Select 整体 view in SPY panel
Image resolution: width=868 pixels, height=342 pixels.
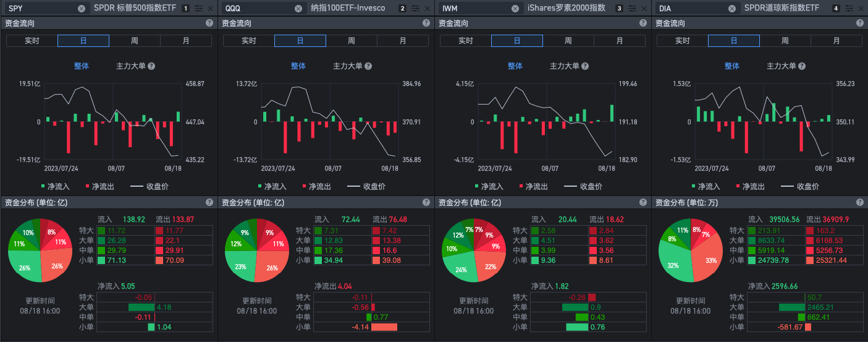click(82, 66)
